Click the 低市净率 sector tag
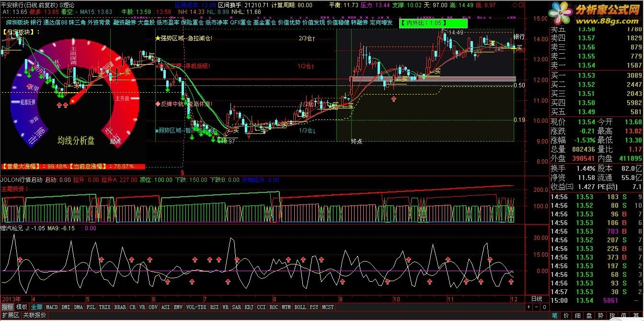Image resolution: width=644 pixels, height=321 pixels. pos(217,23)
